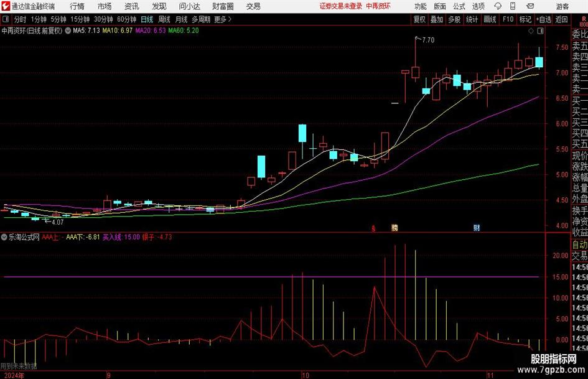Click the 7.50 price axis label
Viewport: 588px width, 379px height.
tap(562, 47)
